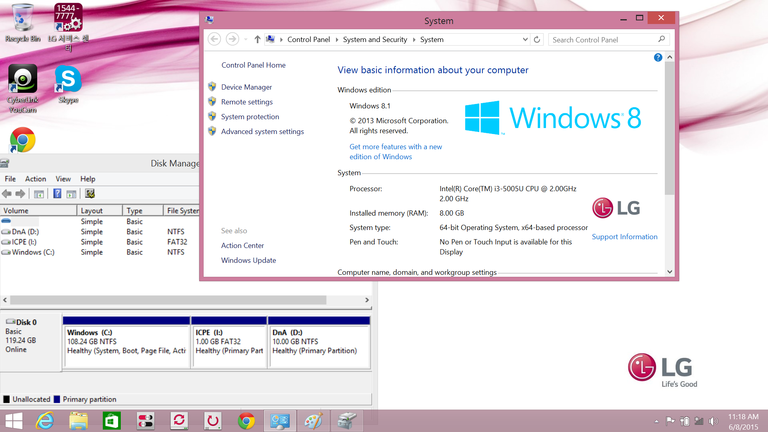Open Windows Store from the taskbar
Screen dimensions: 768x432
tap(112, 421)
